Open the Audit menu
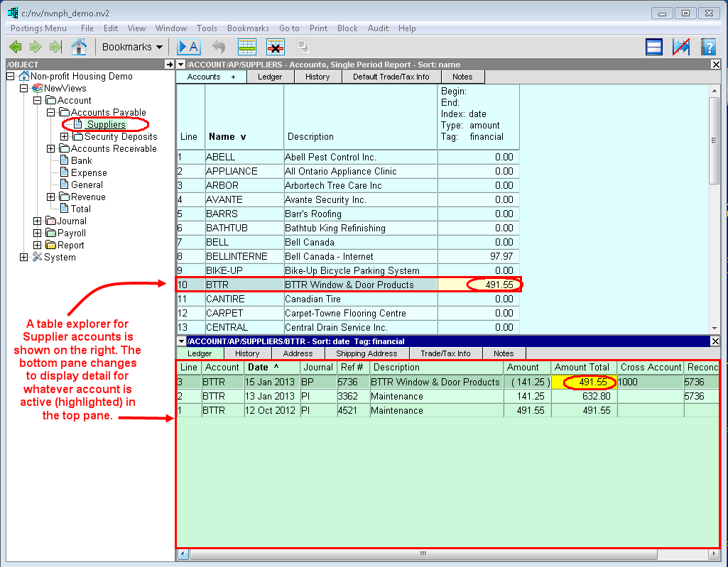This screenshot has height=567, width=728. 378,28
